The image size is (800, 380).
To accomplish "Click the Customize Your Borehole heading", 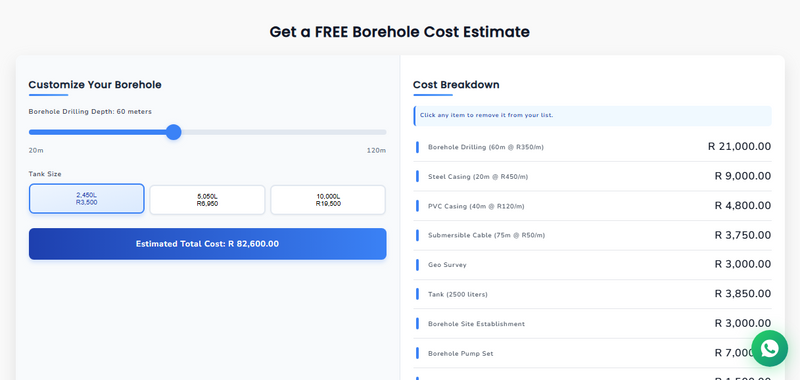I will 95,85.
